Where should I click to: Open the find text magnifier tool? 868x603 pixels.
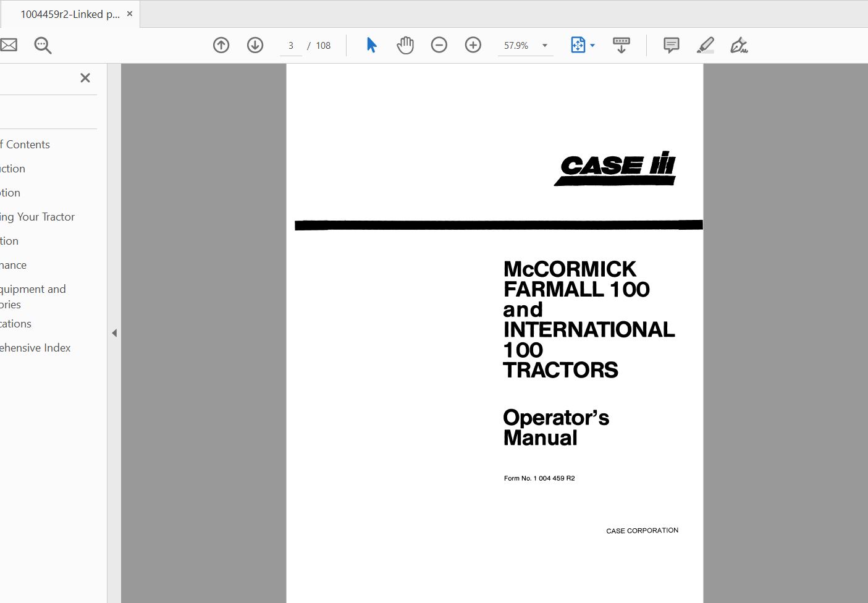click(x=43, y=45)
